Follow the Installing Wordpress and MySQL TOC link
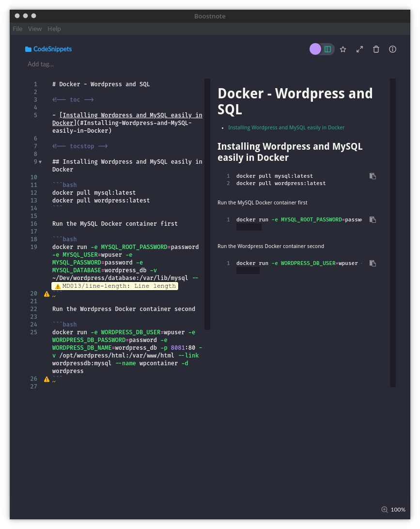 point(286,127)
